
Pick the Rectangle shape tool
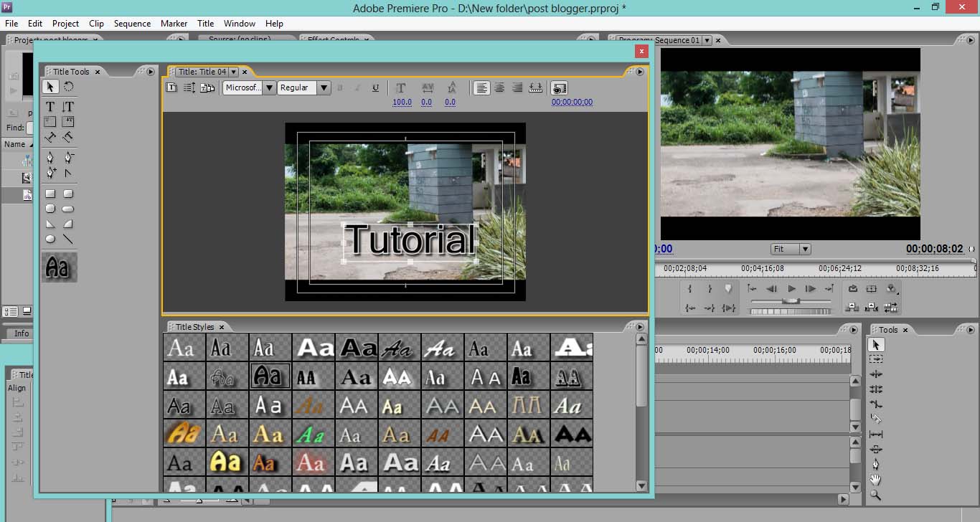50,193
